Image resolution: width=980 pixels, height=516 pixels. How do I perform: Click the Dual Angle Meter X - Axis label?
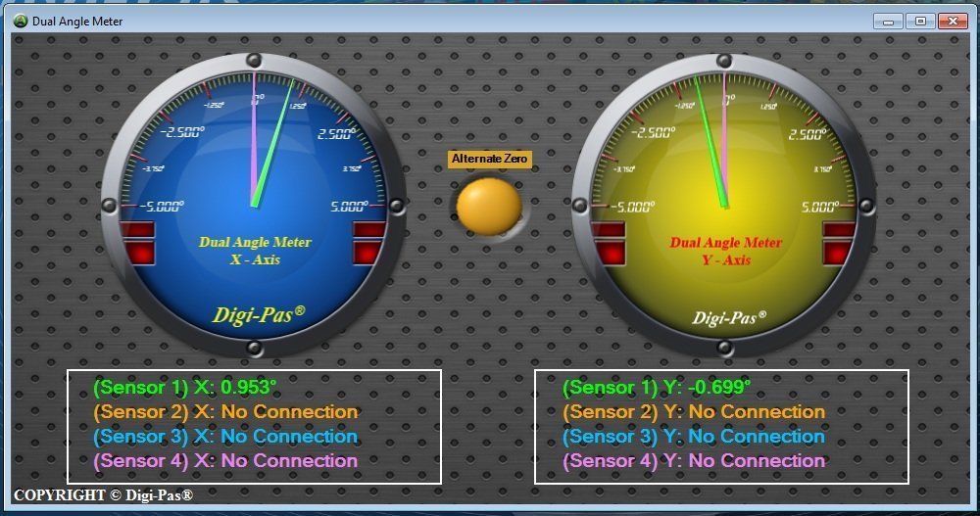click(255, 251)
